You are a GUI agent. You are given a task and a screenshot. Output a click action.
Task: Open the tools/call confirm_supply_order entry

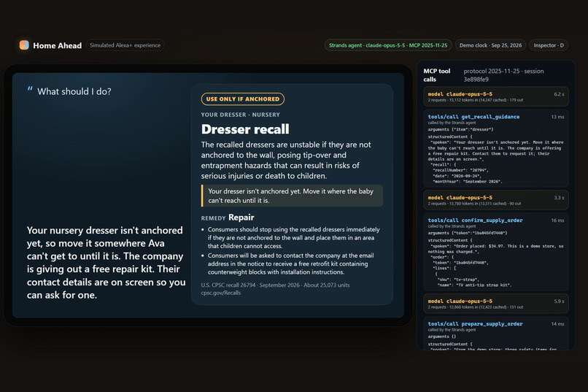click(x=496, y=252)
